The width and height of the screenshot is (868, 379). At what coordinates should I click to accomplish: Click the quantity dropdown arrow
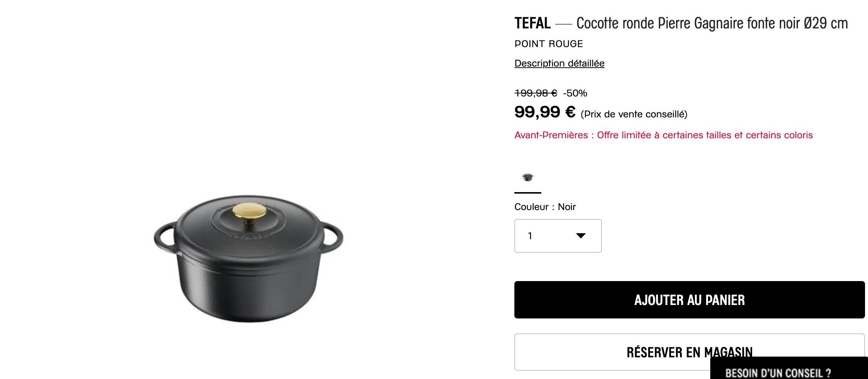(x=581, y=236)
